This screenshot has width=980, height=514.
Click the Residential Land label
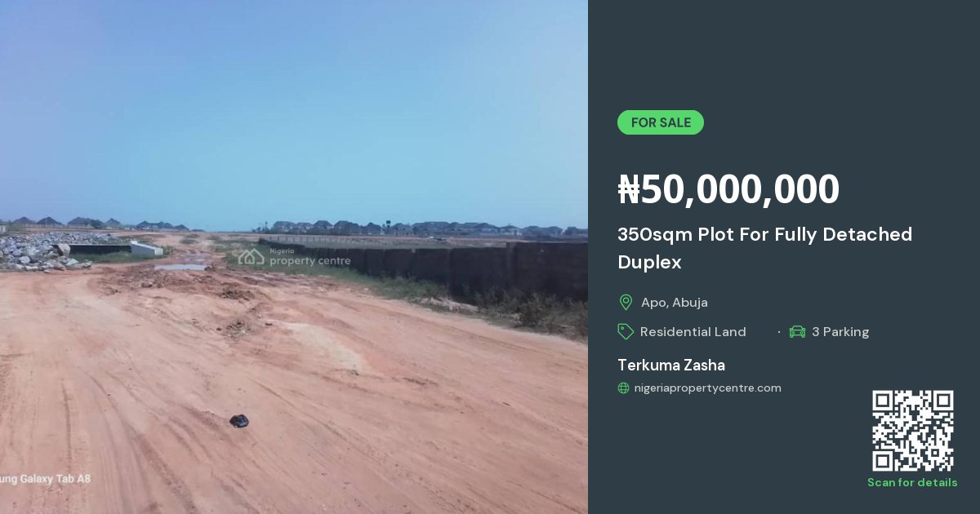693,332
